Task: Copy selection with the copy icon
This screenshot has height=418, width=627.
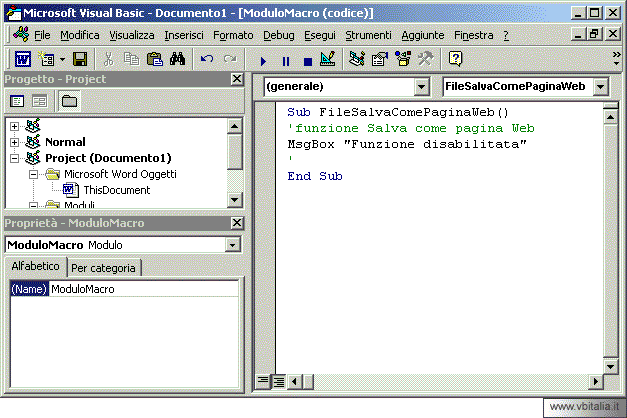Action: [x=131, y=60]
